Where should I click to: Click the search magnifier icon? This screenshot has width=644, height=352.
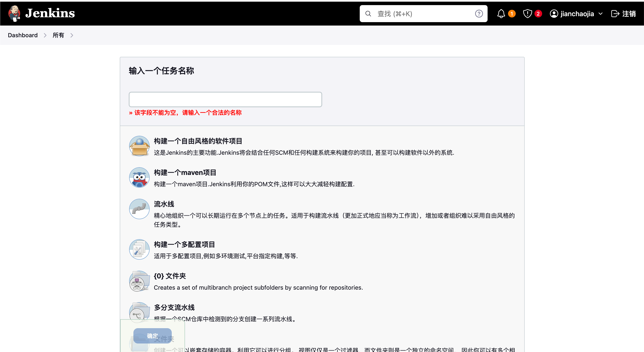click(368, 14)
